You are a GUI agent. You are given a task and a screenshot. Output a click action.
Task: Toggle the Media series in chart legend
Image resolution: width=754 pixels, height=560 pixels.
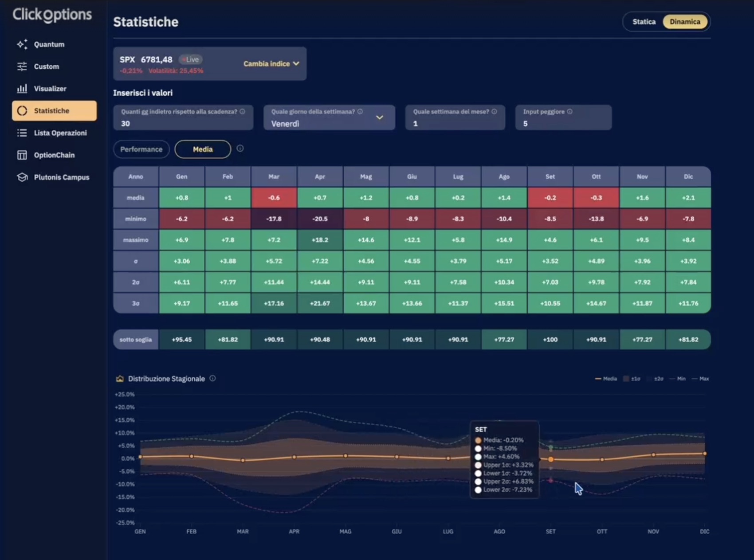[x=606, y=379]
